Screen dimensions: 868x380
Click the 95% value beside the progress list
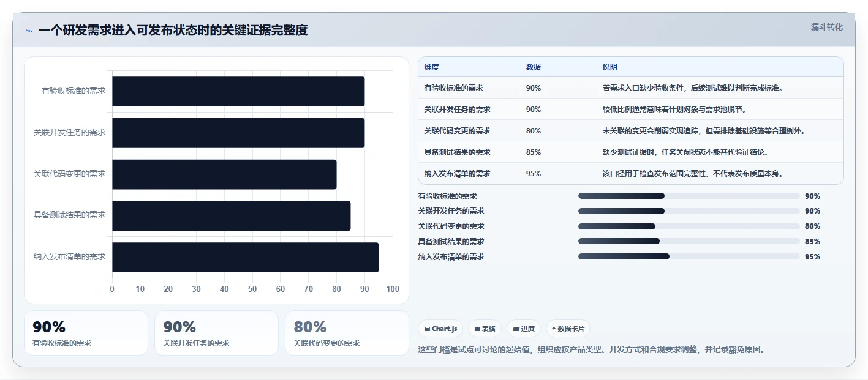coord(812,257)
